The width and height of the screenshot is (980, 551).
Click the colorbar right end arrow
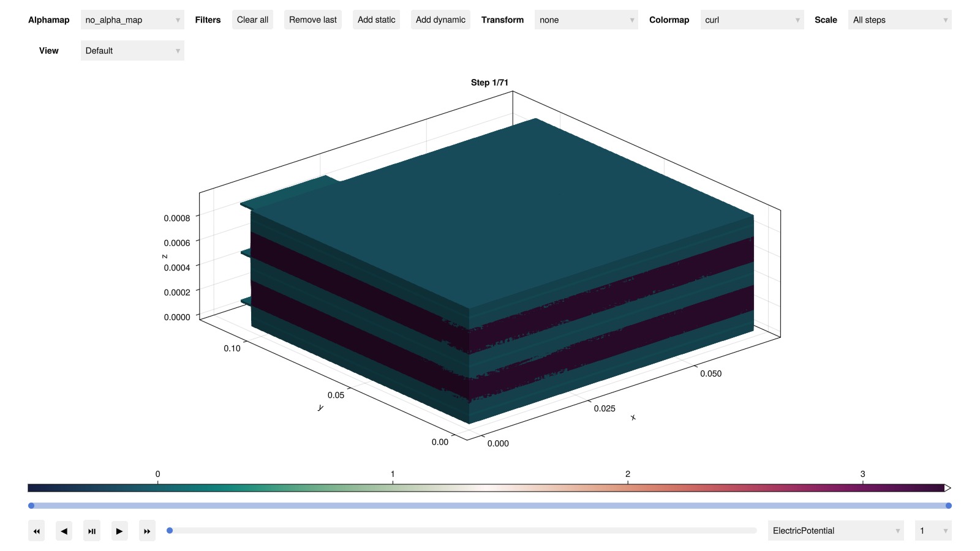948,488
